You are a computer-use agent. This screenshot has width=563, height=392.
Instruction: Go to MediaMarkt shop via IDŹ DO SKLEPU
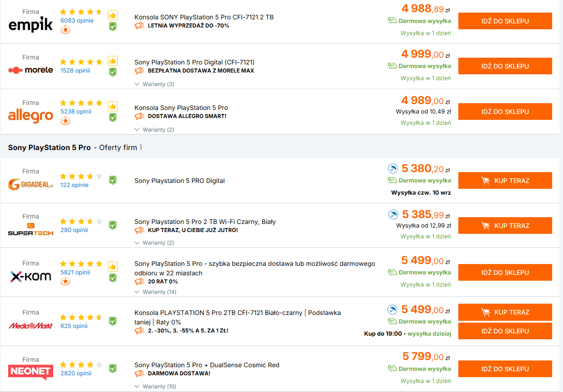tap(505, 331)
